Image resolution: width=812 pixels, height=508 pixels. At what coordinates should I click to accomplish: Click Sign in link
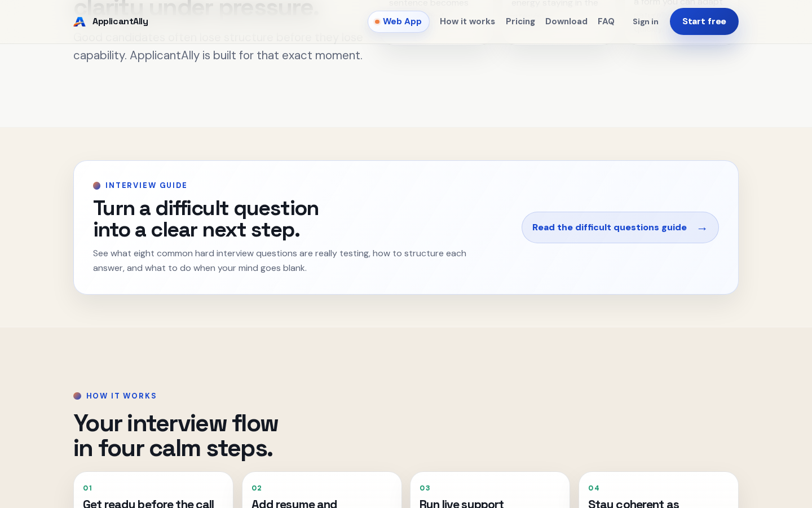tap(646, 21)
